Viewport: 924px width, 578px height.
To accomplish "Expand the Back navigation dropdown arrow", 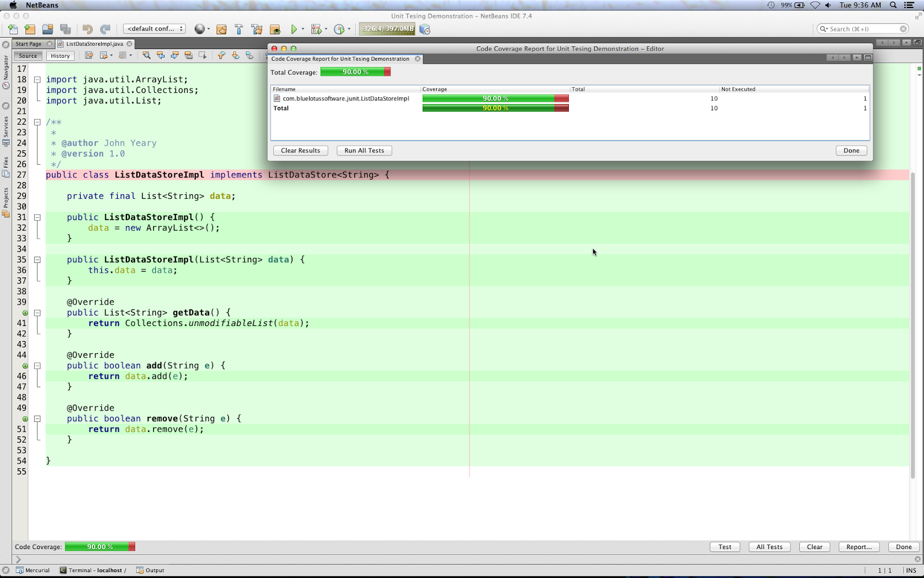I will pos(111,55).
